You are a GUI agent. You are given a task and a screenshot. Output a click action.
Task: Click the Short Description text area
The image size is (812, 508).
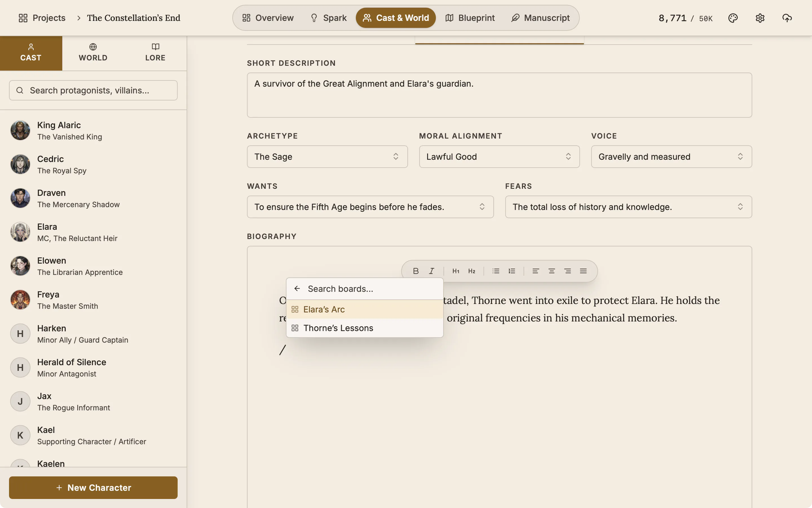click(x=499, y=95)
